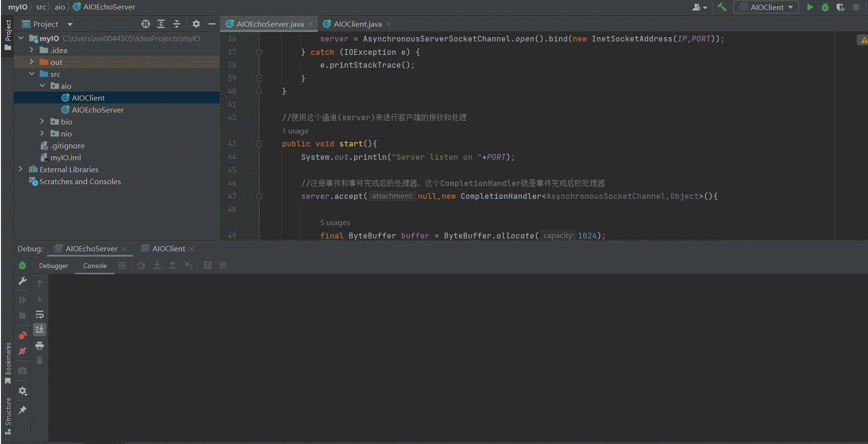Build the project with the hammer icon

(x=722, y=7)
